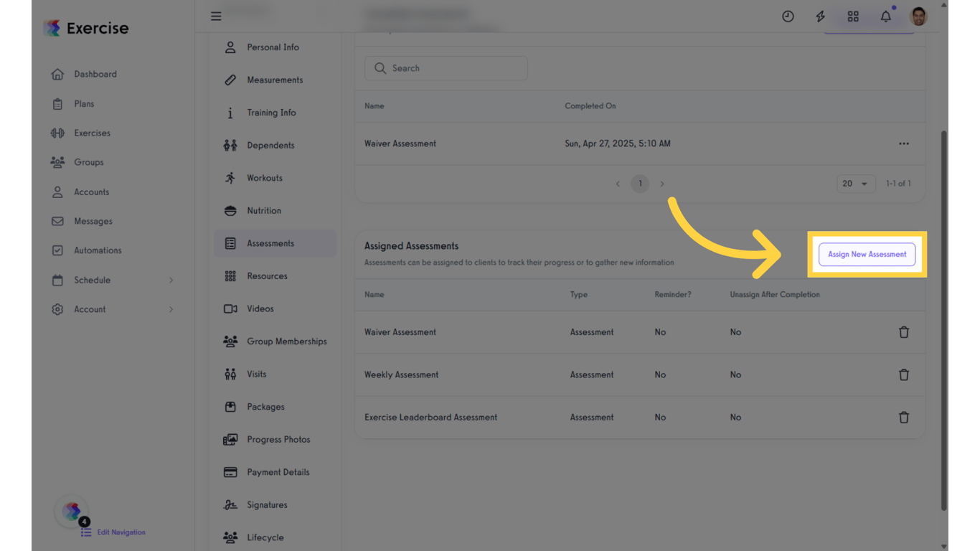Open the hamburger menu

pos(216,16)
